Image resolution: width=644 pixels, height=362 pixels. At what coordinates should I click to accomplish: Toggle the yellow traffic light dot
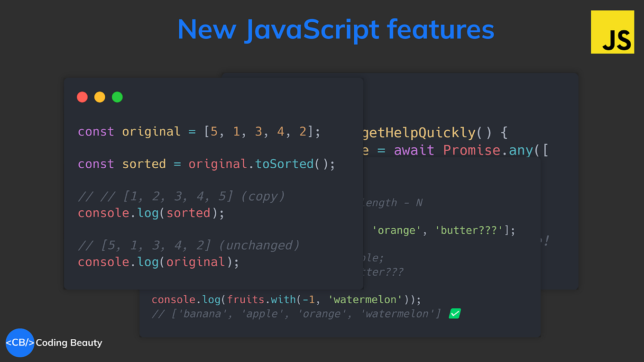(100, 97)
